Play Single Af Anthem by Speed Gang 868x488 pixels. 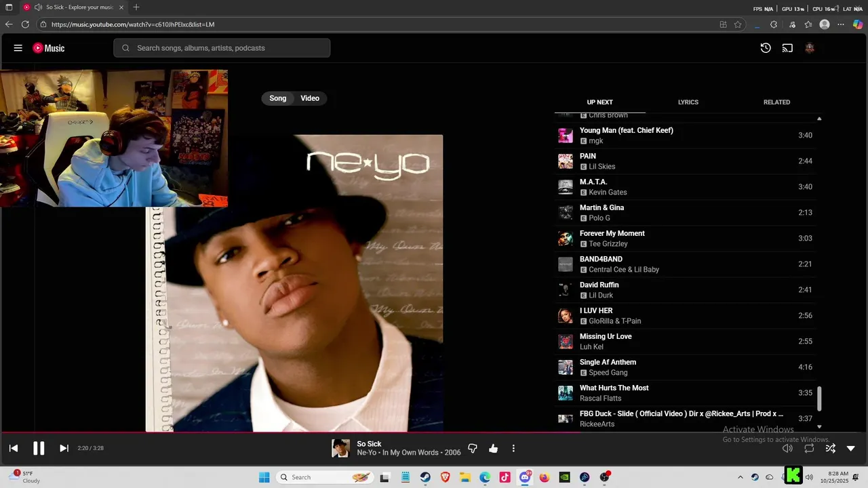[x=685, y=367]
